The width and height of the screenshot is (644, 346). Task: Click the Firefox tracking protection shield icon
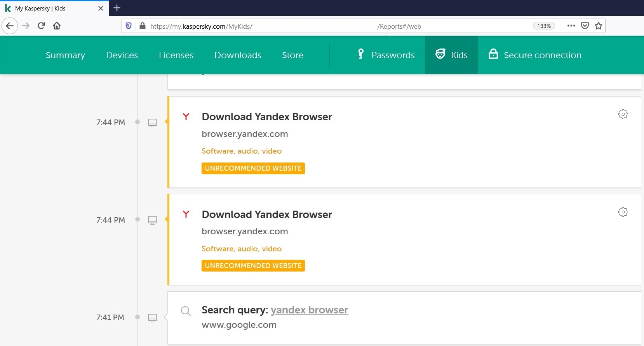click(x=129, y=26)
